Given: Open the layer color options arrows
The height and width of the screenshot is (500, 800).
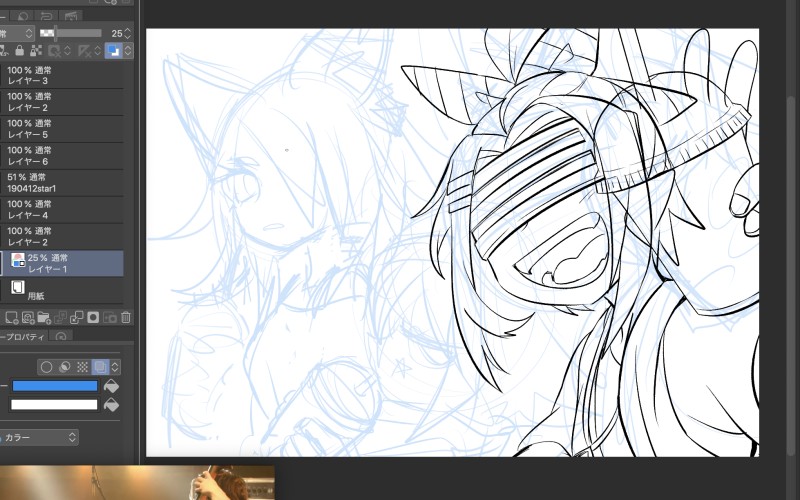Looking at the screenshot, I should click(128, 51).
